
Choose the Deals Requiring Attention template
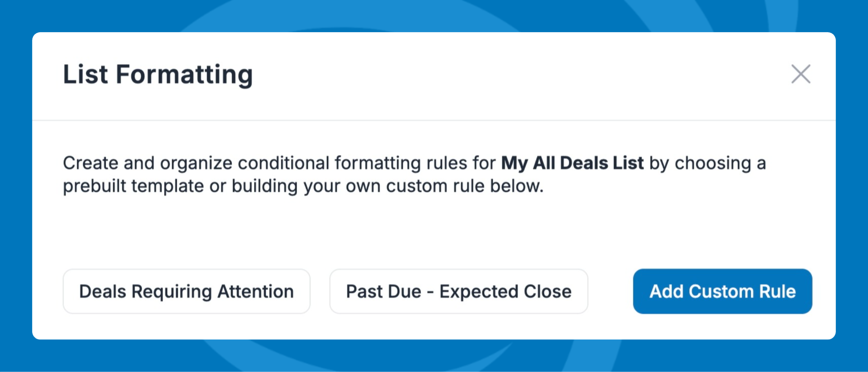(x=186, y=291)
